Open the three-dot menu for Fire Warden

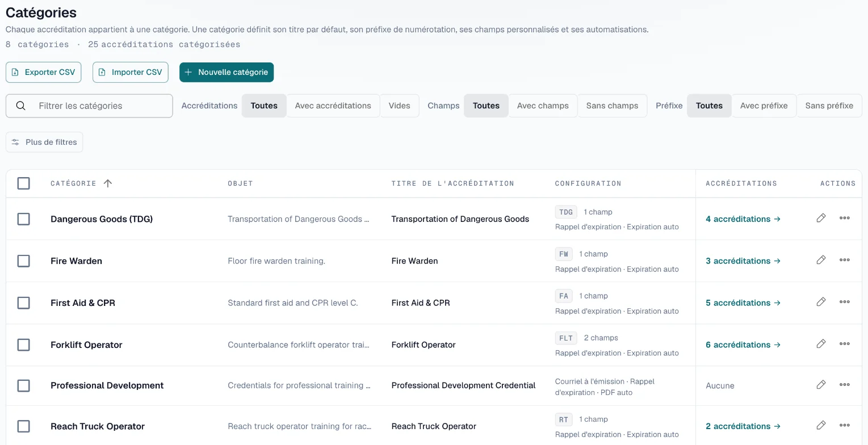click(845, 260)
